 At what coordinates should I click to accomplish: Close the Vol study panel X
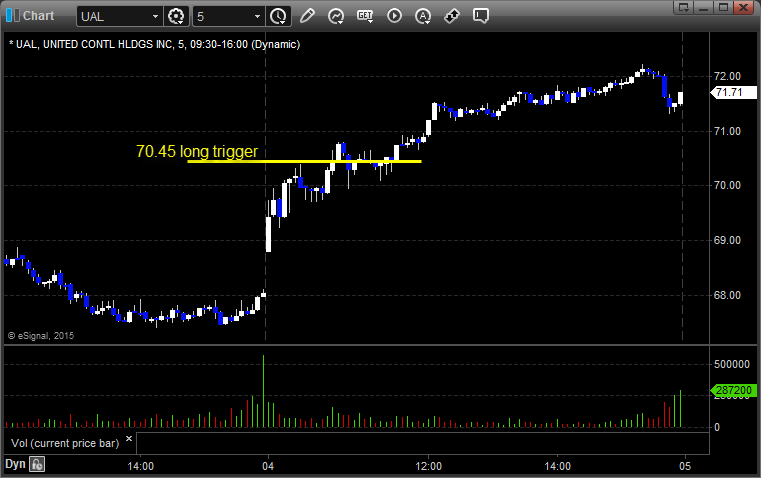[x=129, y=439]
